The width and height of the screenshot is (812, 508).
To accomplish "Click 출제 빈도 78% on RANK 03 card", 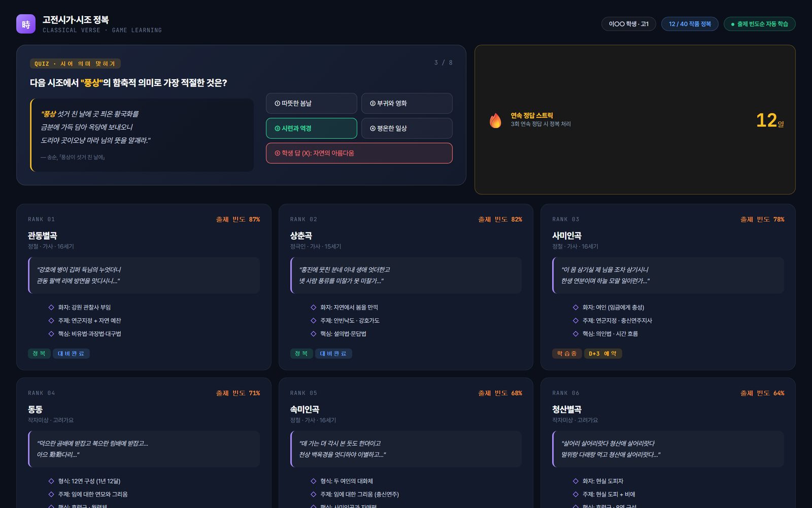I will click(762, 219).
